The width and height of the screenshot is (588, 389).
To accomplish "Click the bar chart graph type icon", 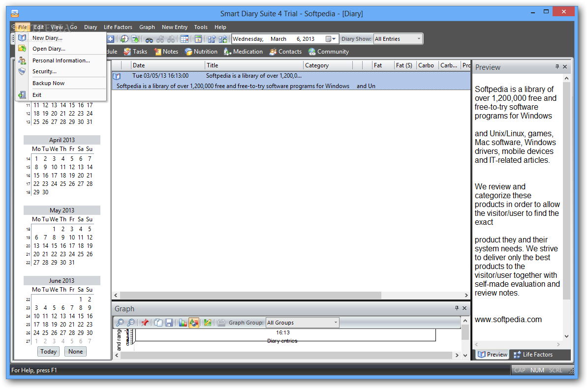I will [183, 322].
